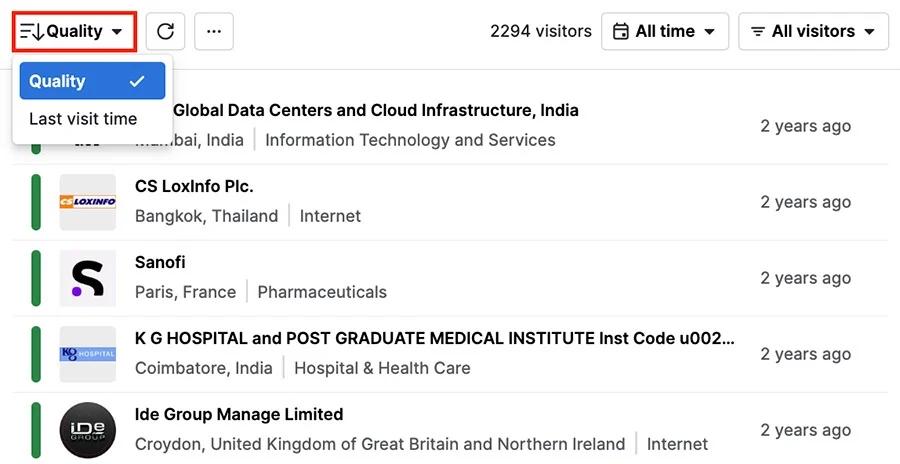The height and width of the screenshot is (464, 900).
Task: Open the Sanofi visitor name
Action: click(160, 262)
